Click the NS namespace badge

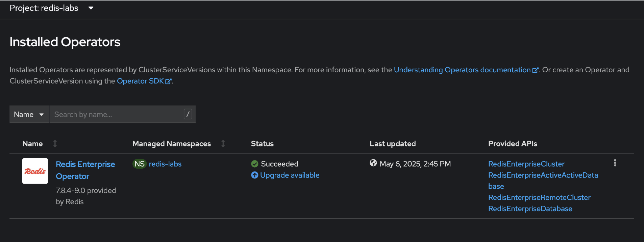click(139, 164)
